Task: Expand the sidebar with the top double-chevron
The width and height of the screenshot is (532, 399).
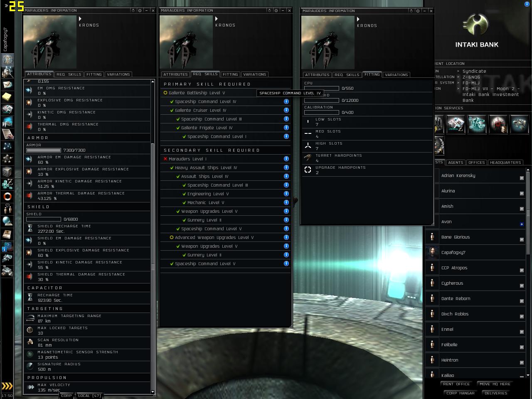Action: click(x=6, y=6)
